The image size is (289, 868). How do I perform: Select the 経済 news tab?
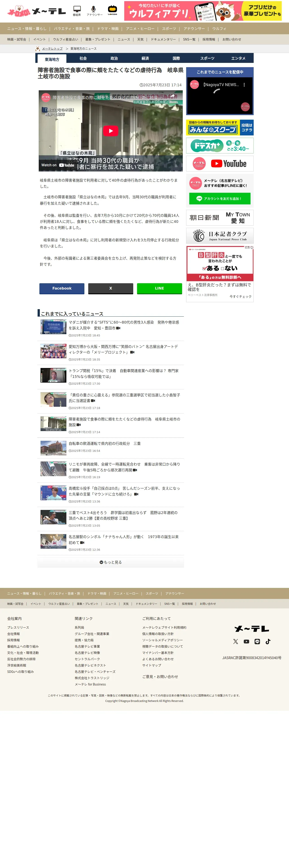pos(145,58)
